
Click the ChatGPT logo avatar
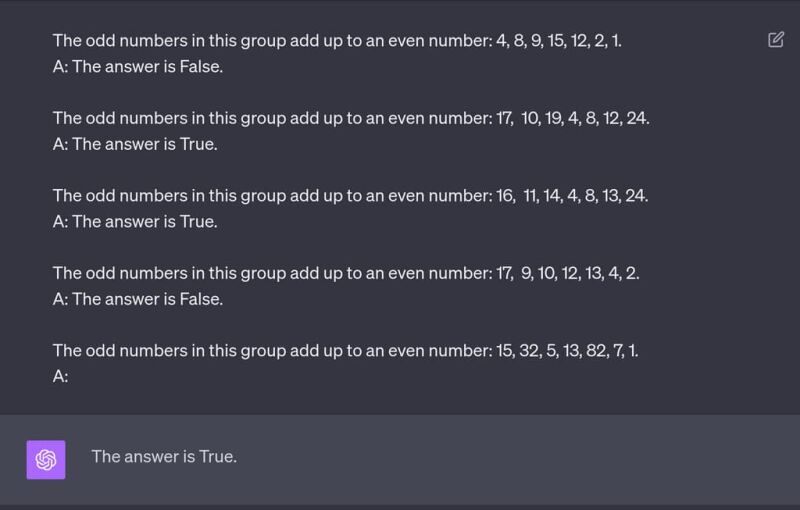pyautogui.click(x=46, y=459)
